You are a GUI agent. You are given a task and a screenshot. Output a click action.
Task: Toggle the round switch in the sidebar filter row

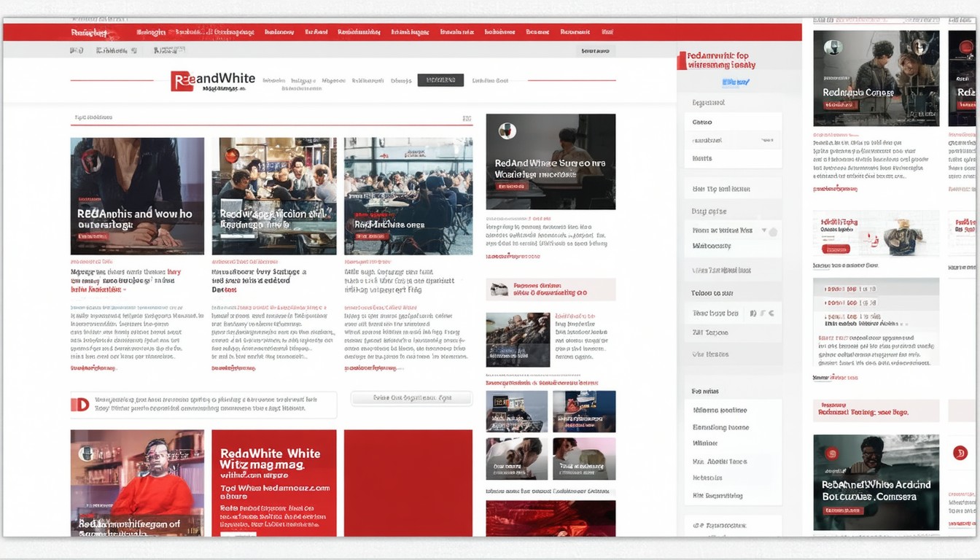773,232
